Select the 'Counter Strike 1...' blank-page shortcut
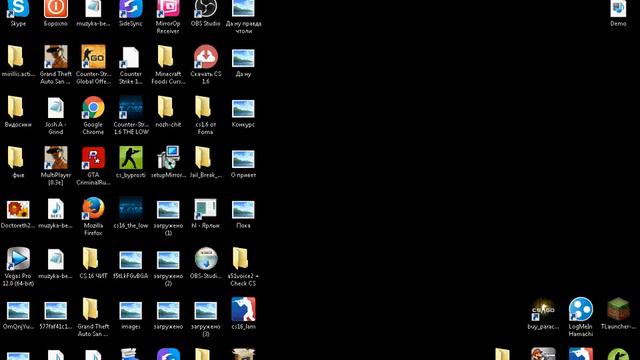 131,57
